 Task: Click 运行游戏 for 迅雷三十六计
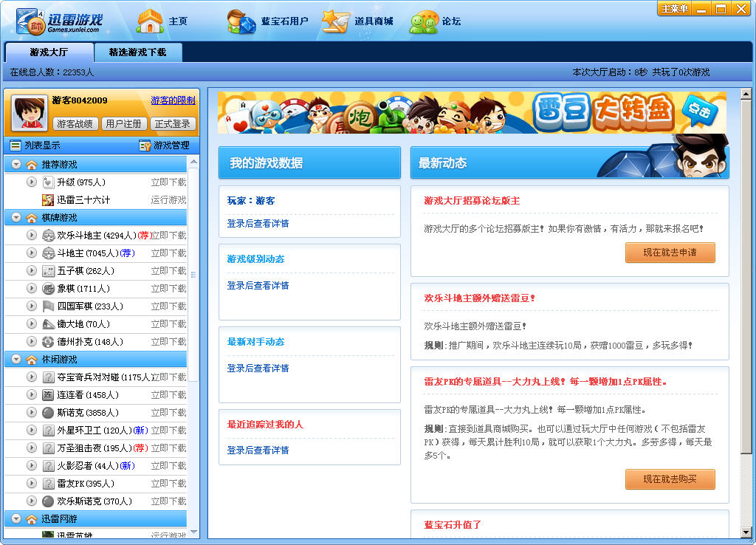pos(169,199)
